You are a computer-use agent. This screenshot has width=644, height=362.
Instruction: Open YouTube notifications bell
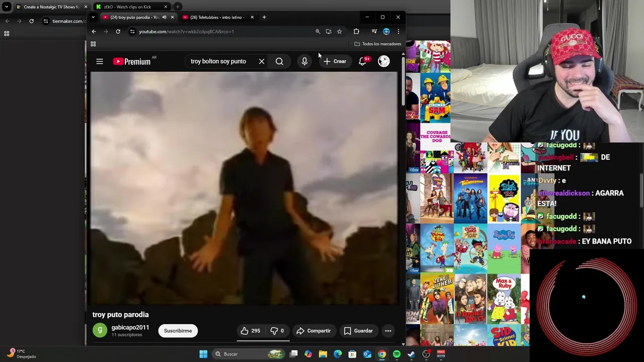pos(363,61)
